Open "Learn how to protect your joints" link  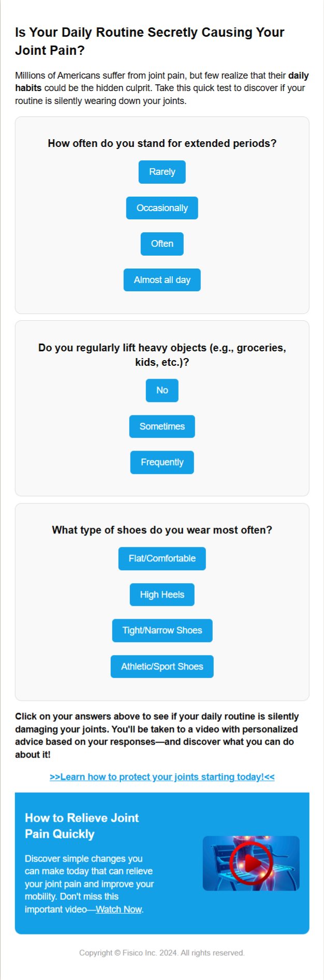click(x=162, y=777)
